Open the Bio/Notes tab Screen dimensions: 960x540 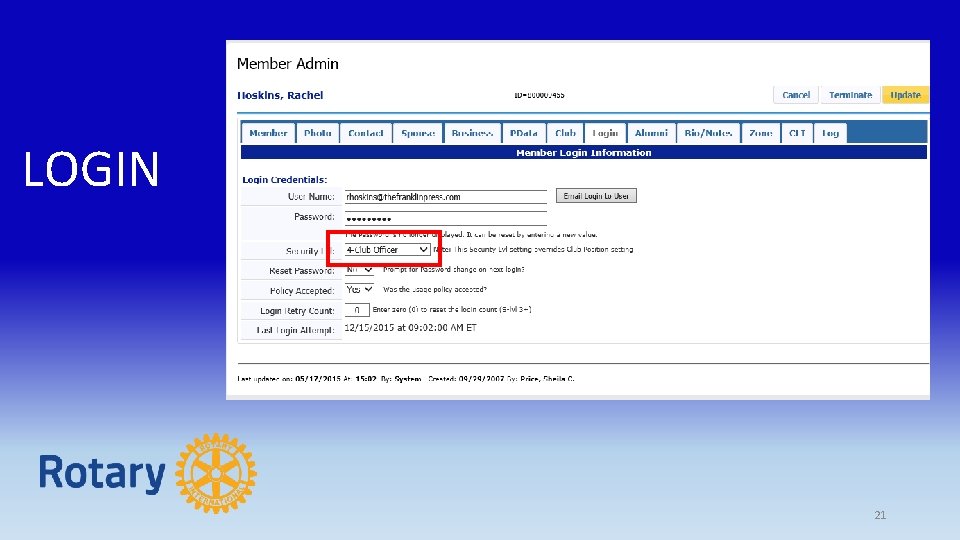pyautogui.click(x=708, y=133)
